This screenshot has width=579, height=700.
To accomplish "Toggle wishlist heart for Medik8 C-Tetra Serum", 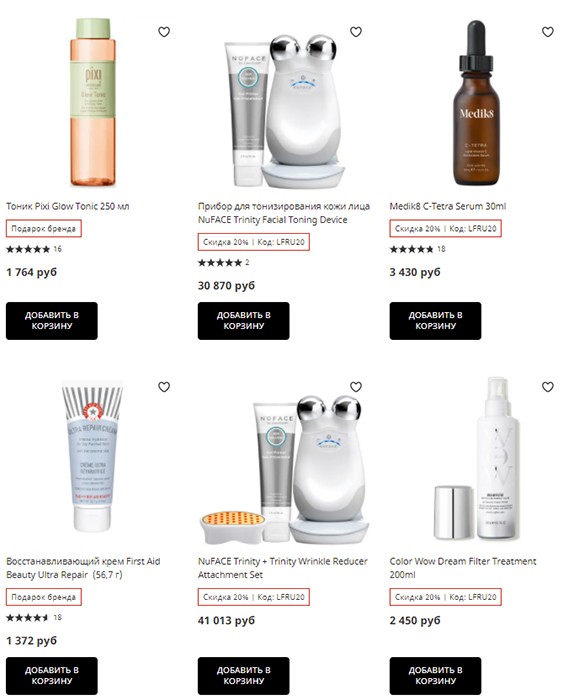I will pyautogui.click(x=548, y=32).
